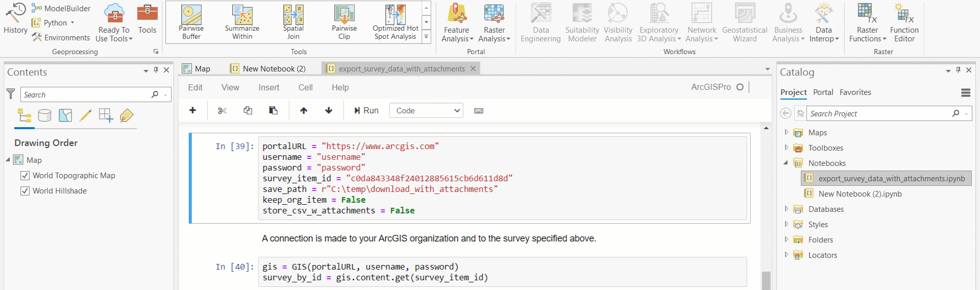The width and height of the screenshot is (980, 290).
Task: Open the notebook command palette
Action: (479, 110)
